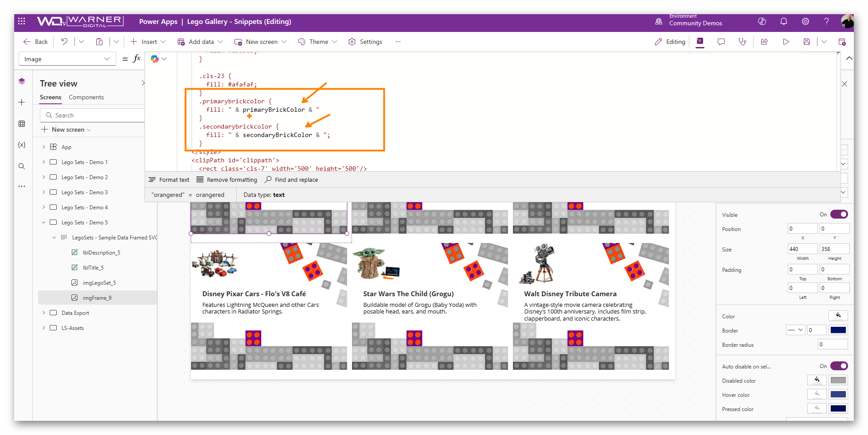The width and height of the screenshot is (868, 435).
Task: Click the Hover color swatch
Action: click(x=838, y=395)
